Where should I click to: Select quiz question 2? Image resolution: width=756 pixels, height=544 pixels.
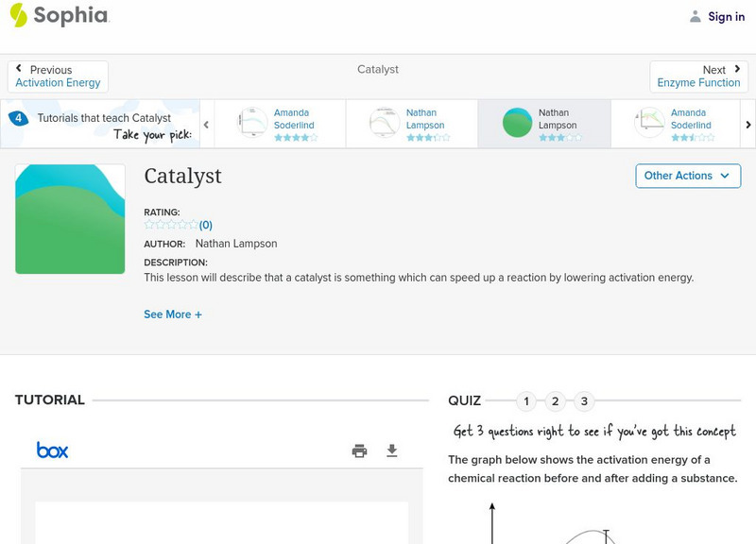(x=556, y=401)
